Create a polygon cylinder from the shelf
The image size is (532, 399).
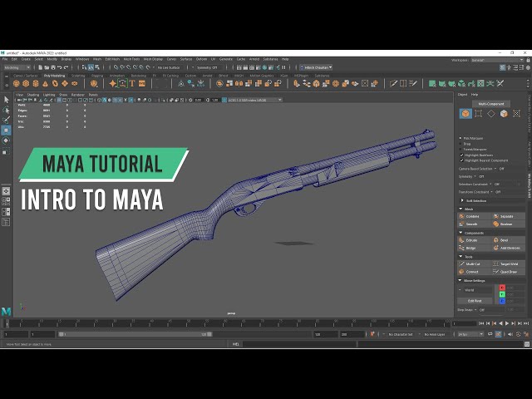tap(36, 83)
